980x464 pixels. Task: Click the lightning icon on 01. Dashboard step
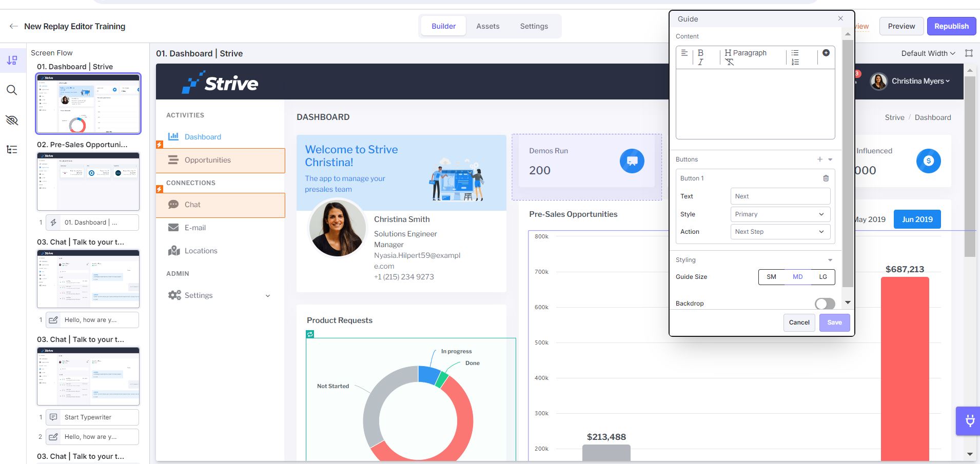(x=53, y=223)
